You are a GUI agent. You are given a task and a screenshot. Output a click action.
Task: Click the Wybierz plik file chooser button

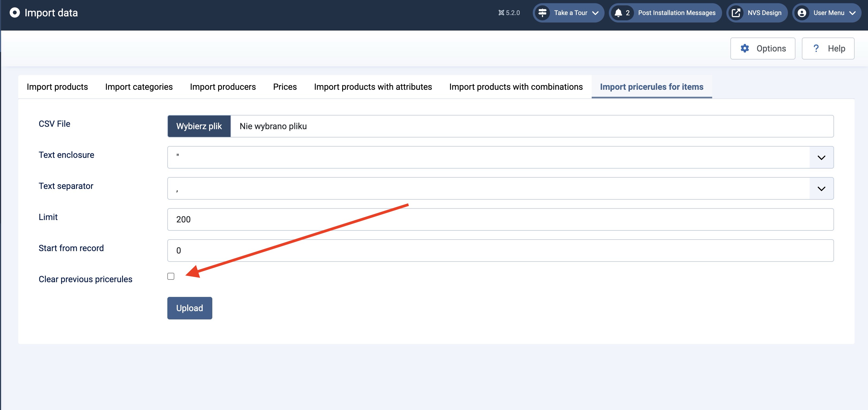coord(199,126)
